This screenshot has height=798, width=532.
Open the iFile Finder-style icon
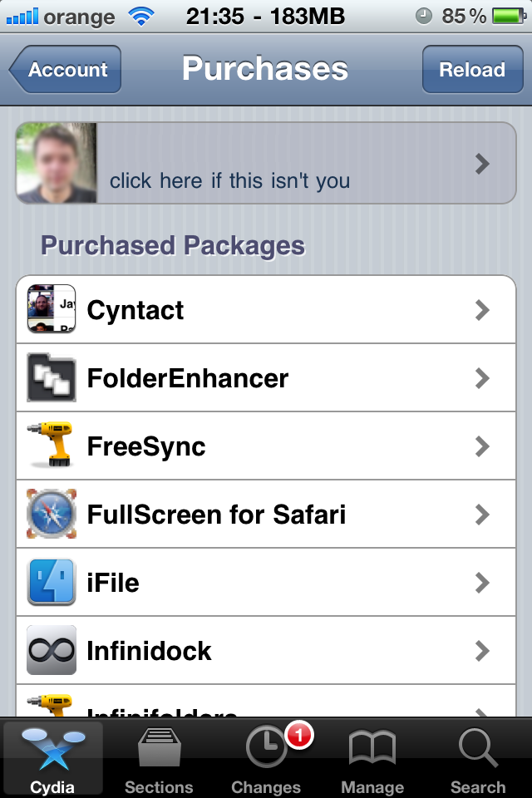(x=52, y=582)
